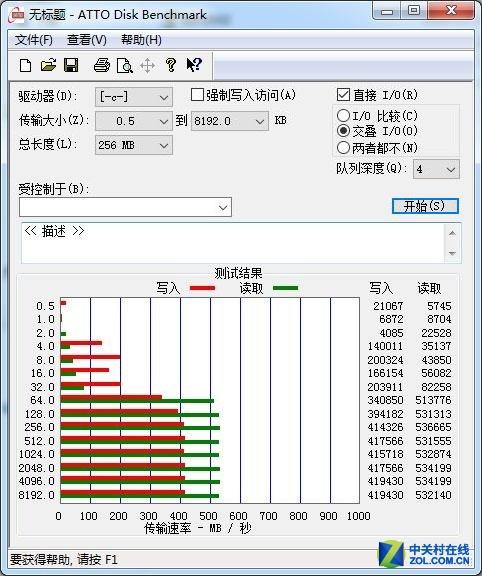Image resolution: width=482 pixels, height=576 pixels.
Task: Open 队列深度 queue depth 4 dropdown
Action: pos(436,169)
